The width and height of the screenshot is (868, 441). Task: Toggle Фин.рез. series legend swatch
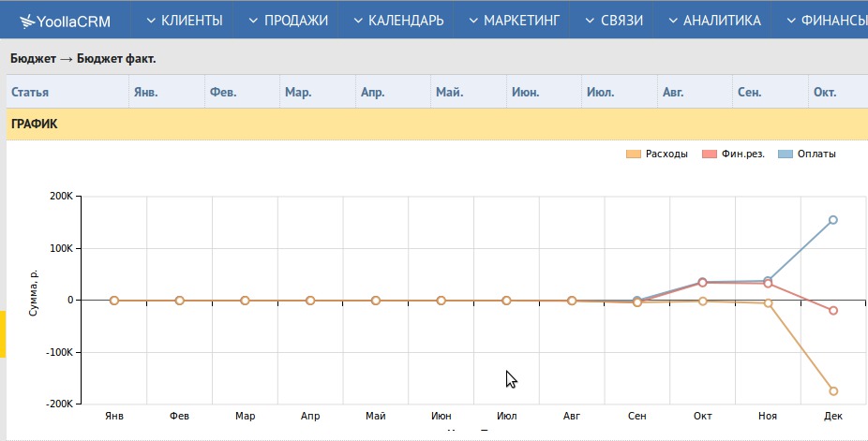[x=710, y=154]
